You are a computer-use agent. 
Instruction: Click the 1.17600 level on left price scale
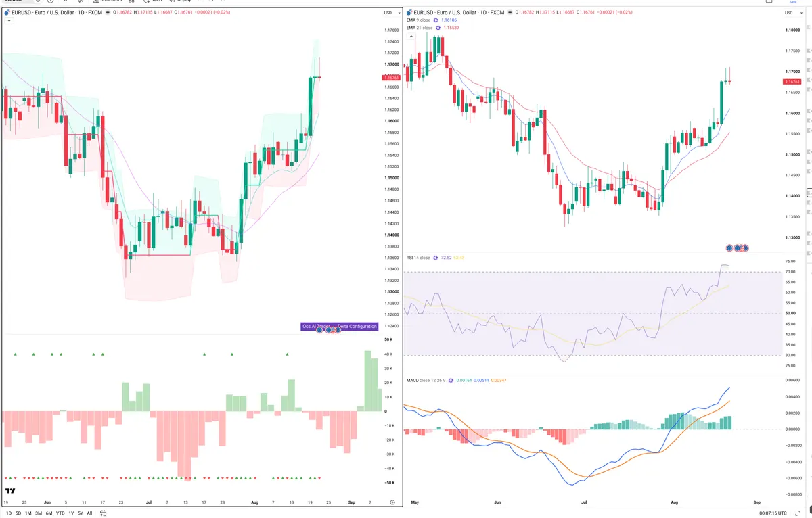pos(391,30)
